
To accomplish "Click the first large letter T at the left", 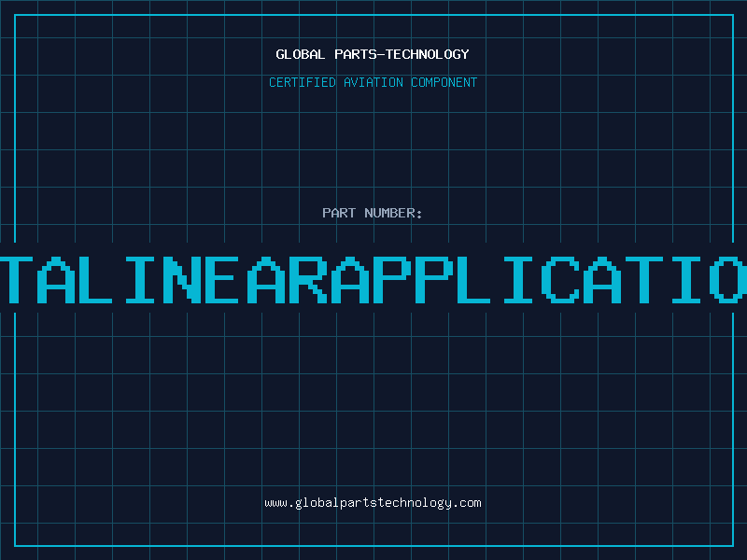I will (21, 277).
